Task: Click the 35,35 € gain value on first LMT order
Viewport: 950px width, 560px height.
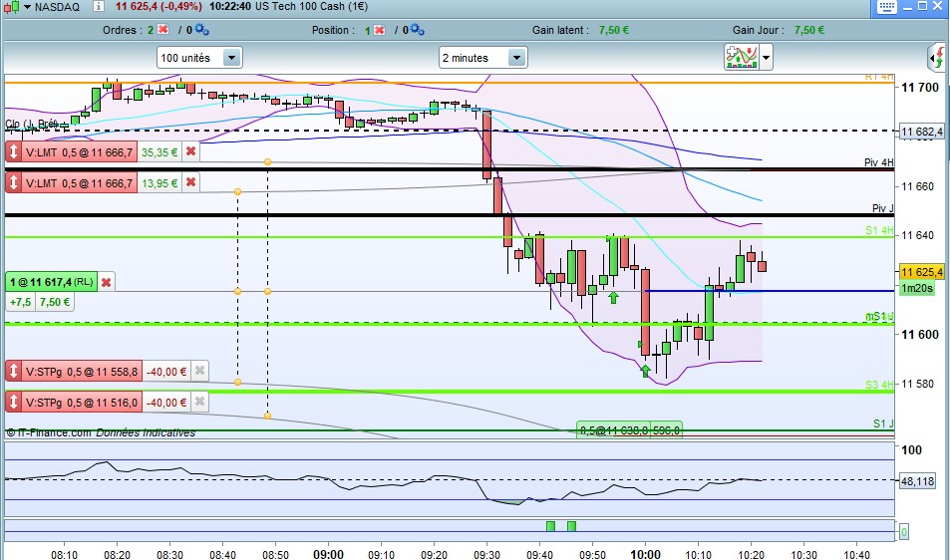Action: tap(159, 152)
